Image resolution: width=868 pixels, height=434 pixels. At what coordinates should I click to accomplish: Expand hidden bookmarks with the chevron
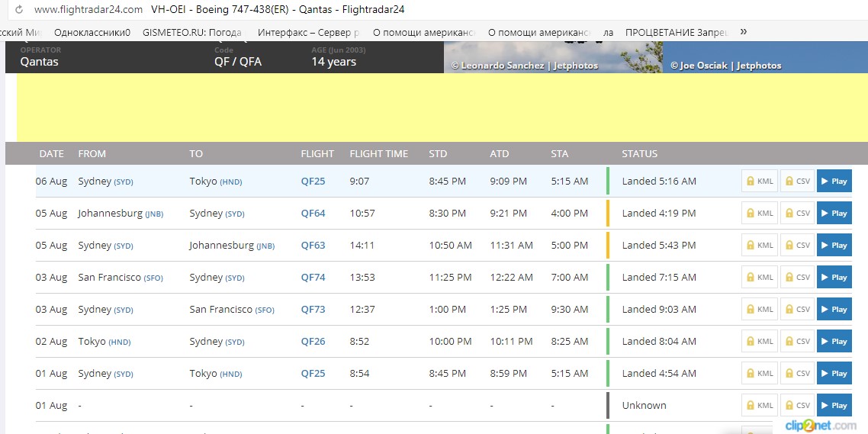coord(744,31)
